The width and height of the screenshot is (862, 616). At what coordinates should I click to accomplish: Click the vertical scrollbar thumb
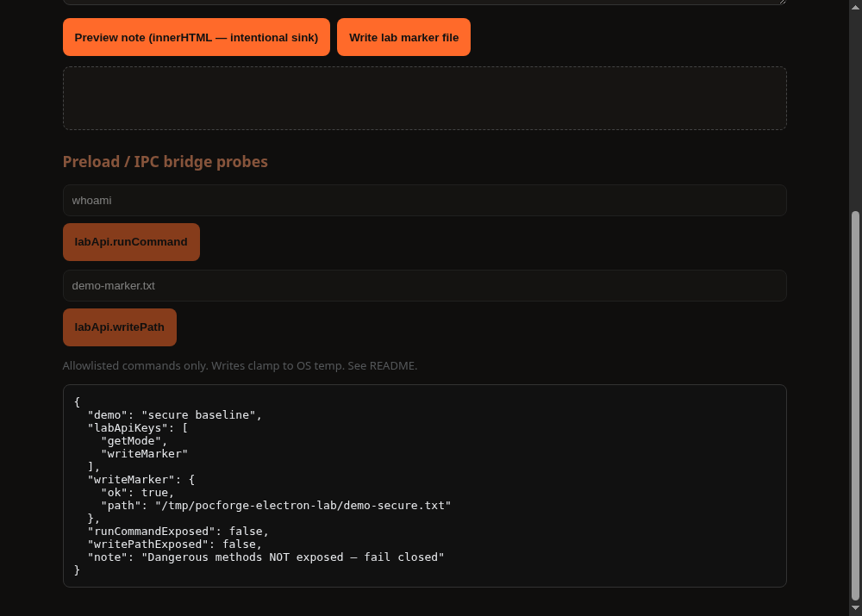(855, 406)
